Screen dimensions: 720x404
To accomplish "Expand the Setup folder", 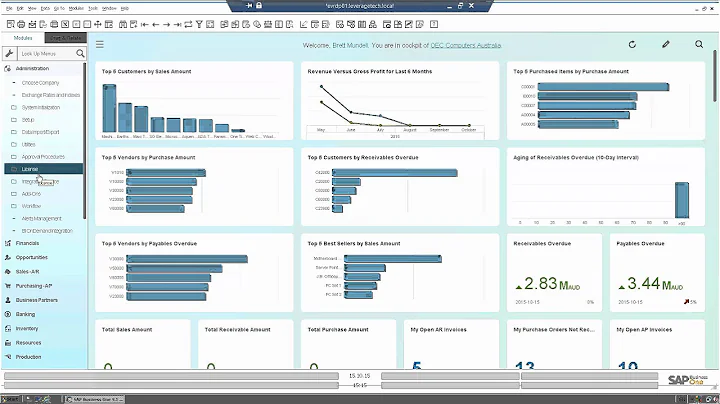I will 28,120.
